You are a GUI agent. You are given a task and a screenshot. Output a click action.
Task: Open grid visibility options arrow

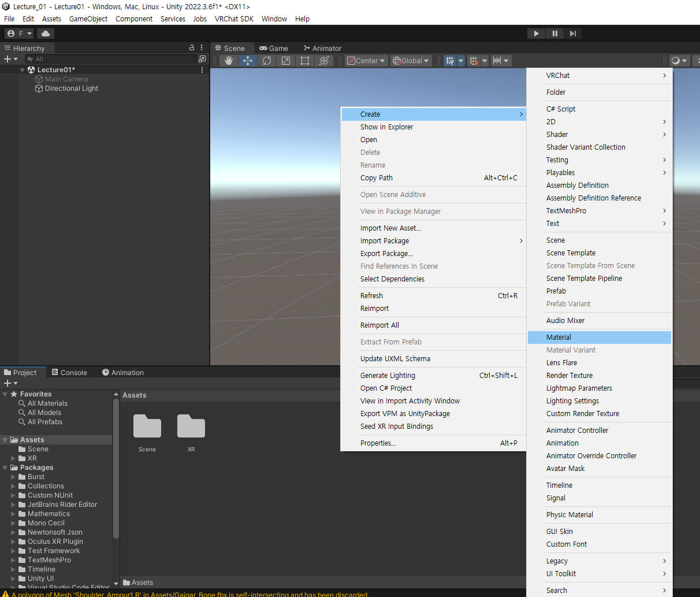pyautogui.click(x=461, y=61)
